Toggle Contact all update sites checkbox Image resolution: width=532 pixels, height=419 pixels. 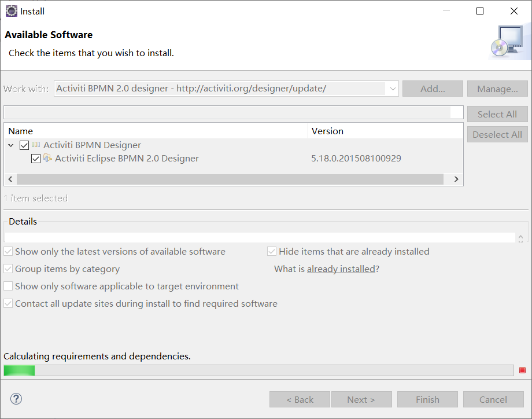click(8, 304)
